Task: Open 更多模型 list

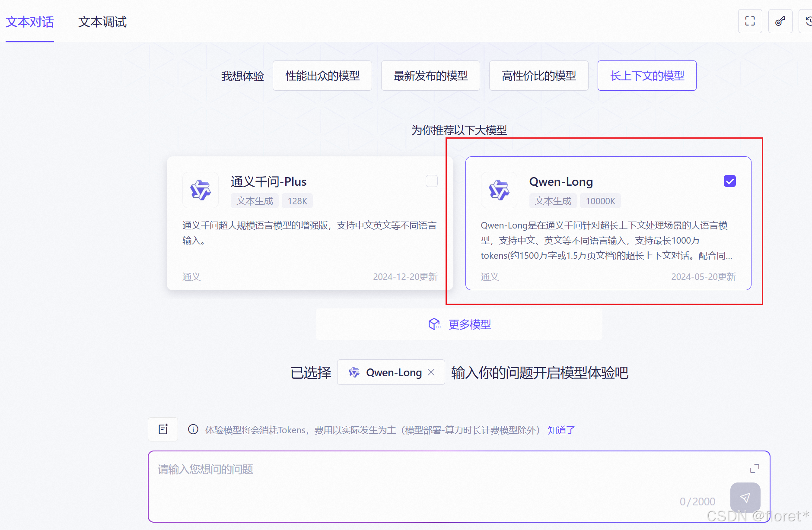Action: click(459, 324)
